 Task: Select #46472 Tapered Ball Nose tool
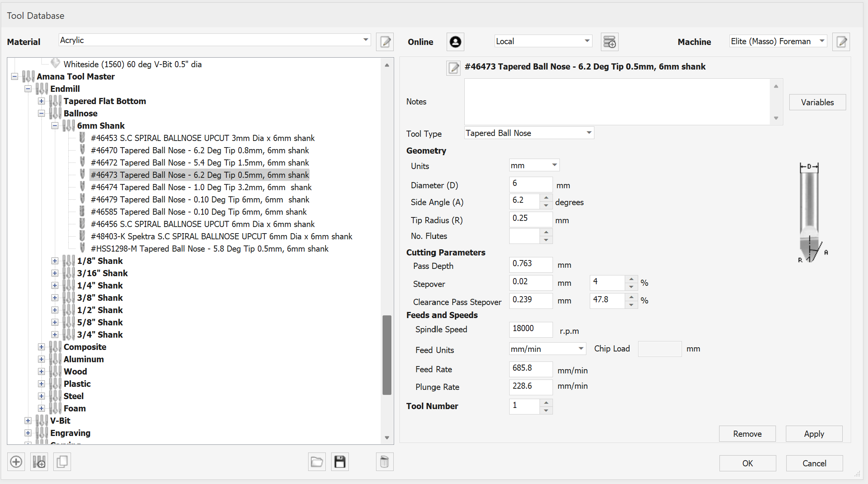click(x=200, y=162)
